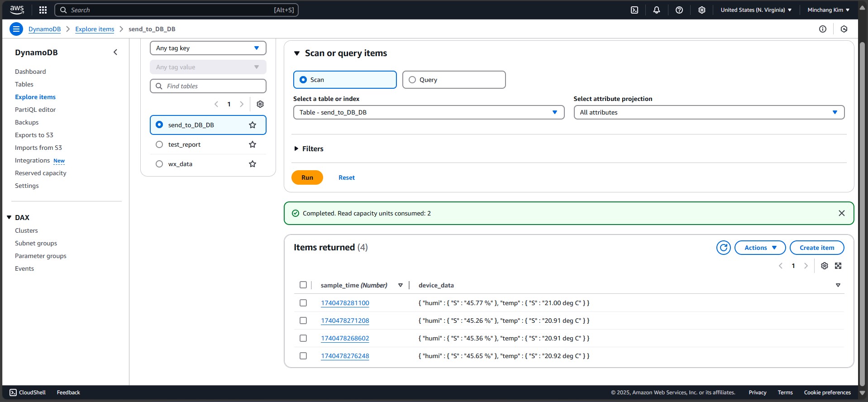
Task: Open Exports to S3 in the sidebar
Action: (x=34, y=135)
